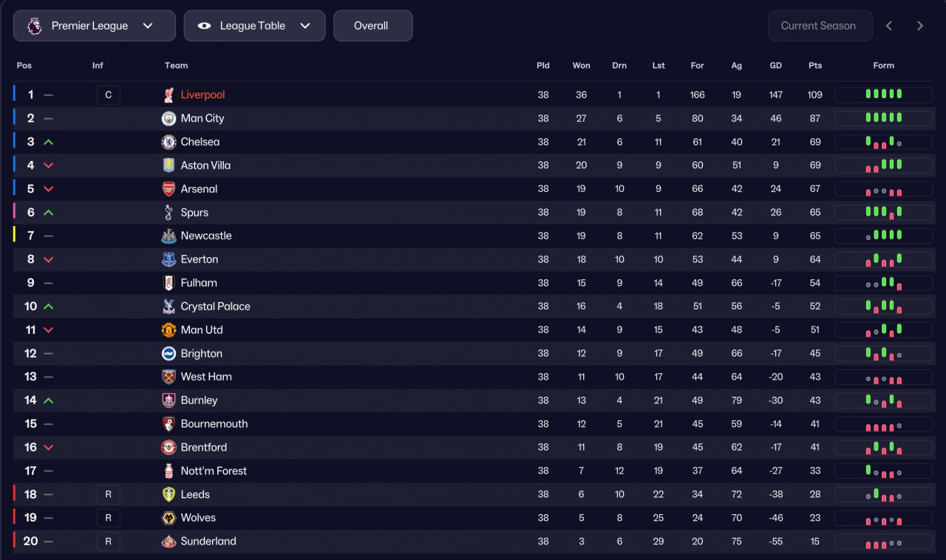The image size is (946, 560).
Task: Expand the League Table view dropdown
Action: pyautogui.click(x=254, y=26)
